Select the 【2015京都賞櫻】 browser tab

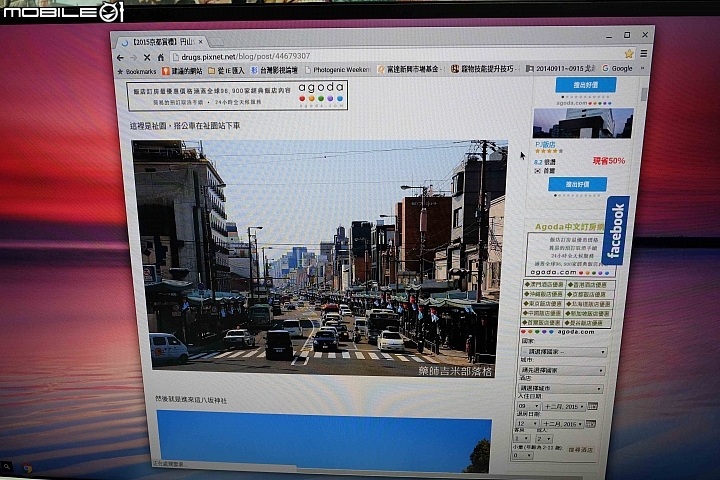[161, 42]
